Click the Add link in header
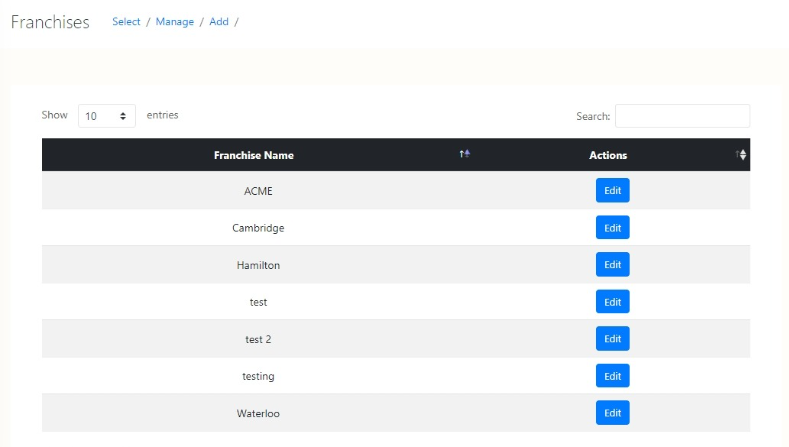 coord(219,22)
